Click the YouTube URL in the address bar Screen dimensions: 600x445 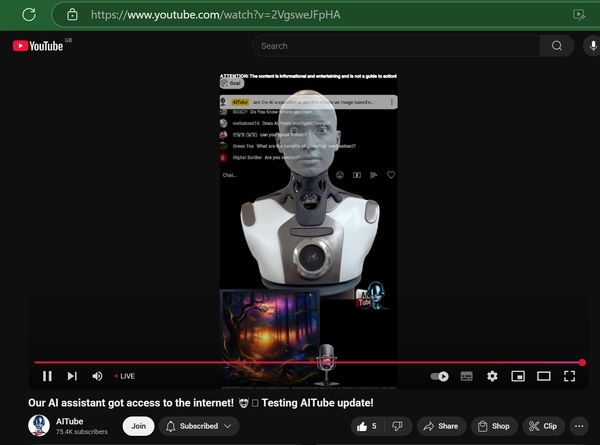215,15
